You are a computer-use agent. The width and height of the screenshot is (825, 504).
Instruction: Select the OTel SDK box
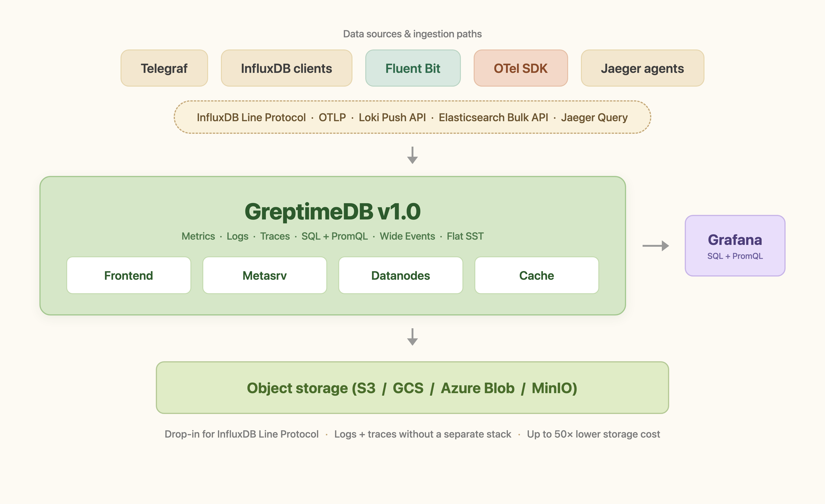click(521, 68)
